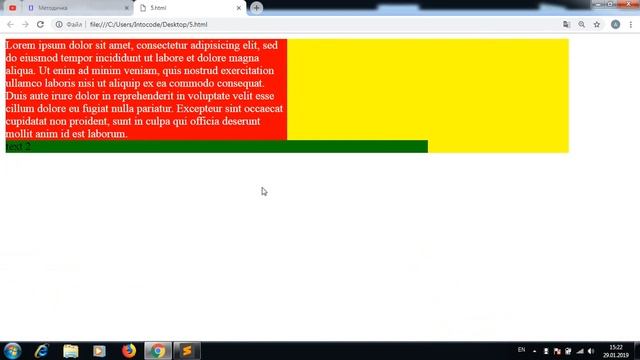Viewport: 640px width, 360px height.
Task: Click the red Lorem ipsum text block
Action: coord(146,89)
